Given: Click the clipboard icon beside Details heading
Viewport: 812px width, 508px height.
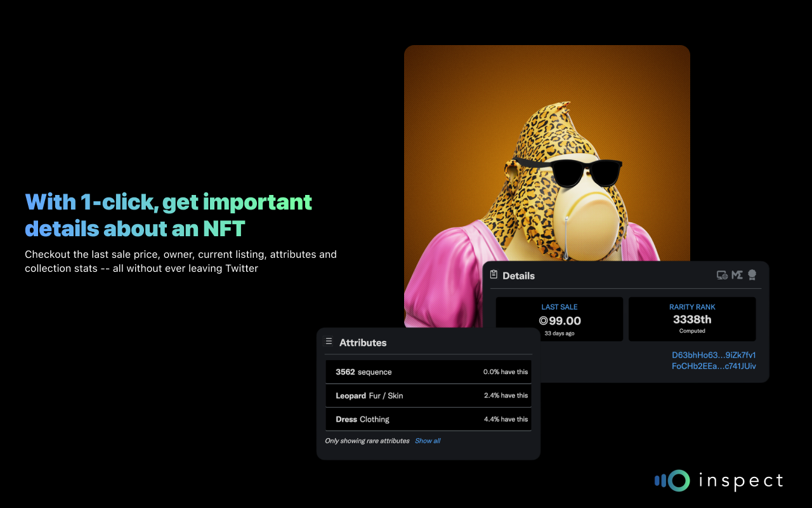Looking at the screenshot, I should [x=494, y=275].
